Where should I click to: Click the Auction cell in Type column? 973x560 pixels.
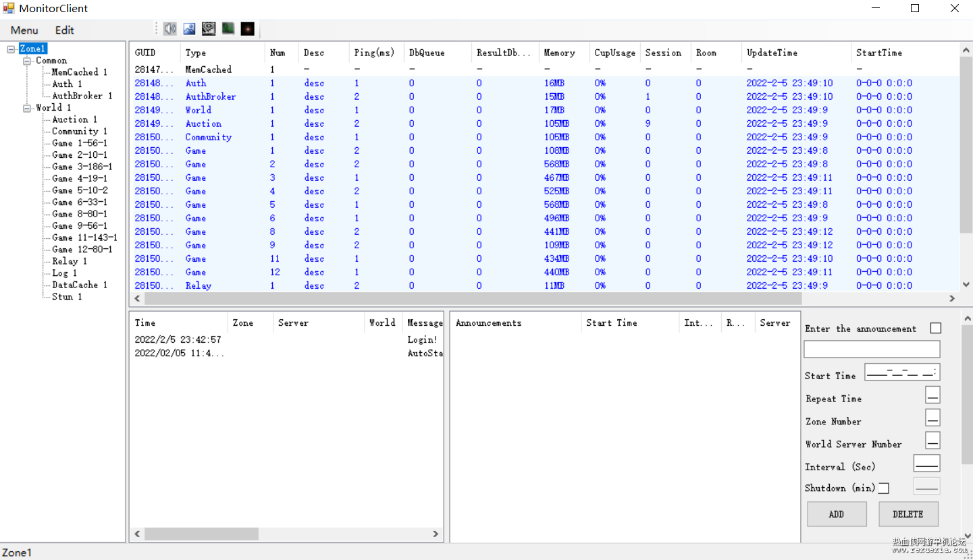[x=203, y=123]
